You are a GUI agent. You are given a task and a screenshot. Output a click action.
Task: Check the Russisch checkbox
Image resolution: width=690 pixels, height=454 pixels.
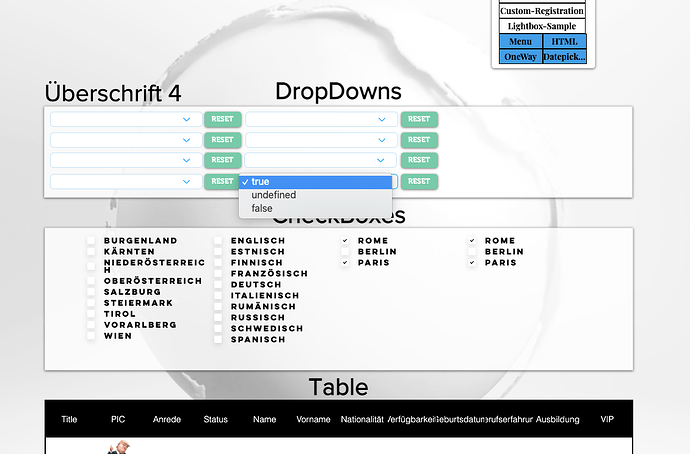pos(218,318)
